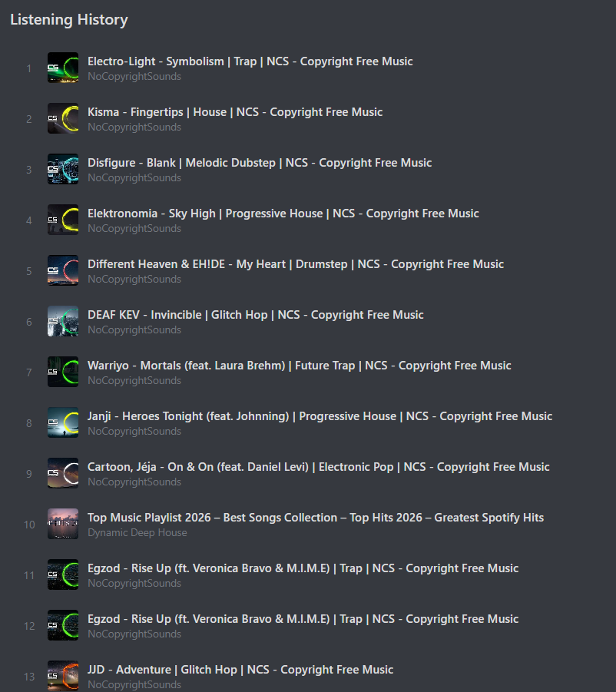The height and width of the screenshot is (692, 616).
Task: Open NoCopyrightSounds channel under DEAF KEV - Invincible
Action: coord(134,330)
